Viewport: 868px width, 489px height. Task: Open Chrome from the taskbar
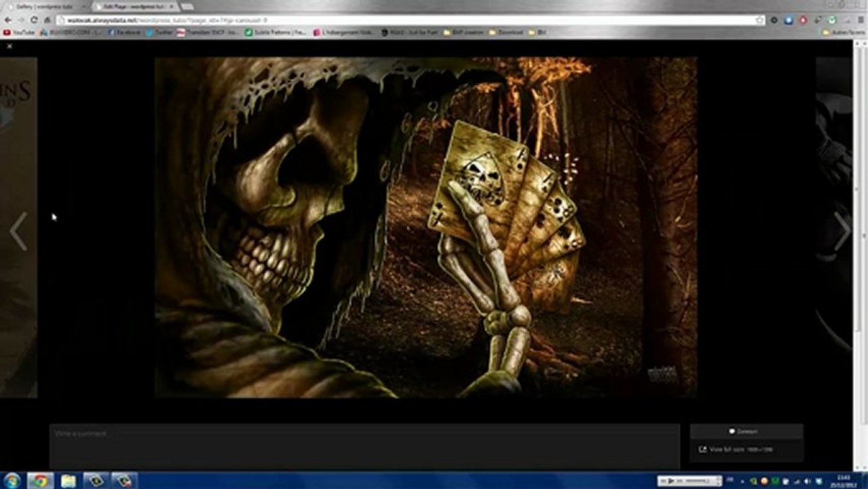pyautogui.click(x=40, y=481)
